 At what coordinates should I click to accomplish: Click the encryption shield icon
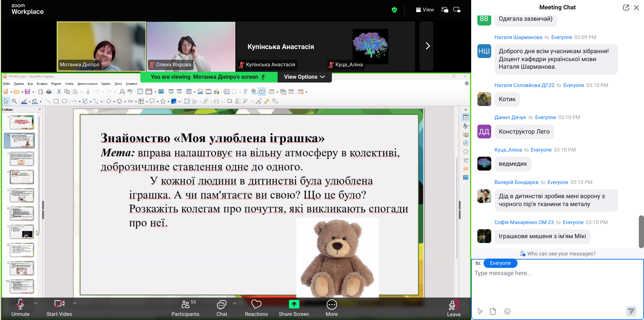tap(394, 10)
